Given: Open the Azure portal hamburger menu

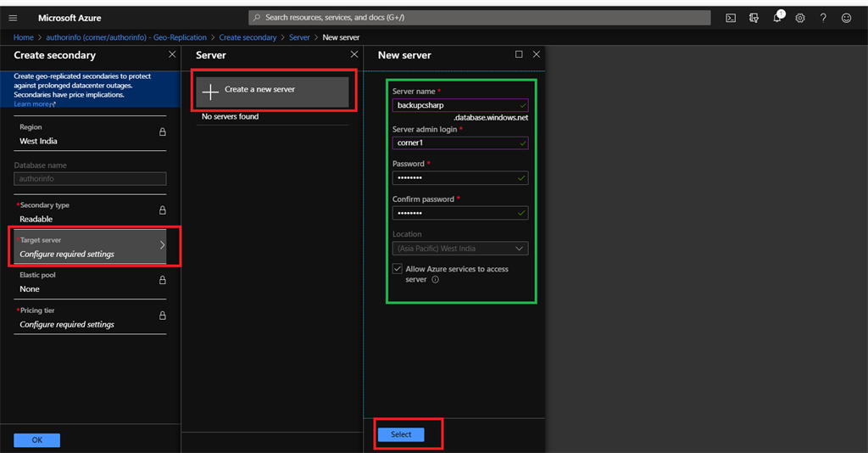Looking at the screenshot, I should [13, 18].
